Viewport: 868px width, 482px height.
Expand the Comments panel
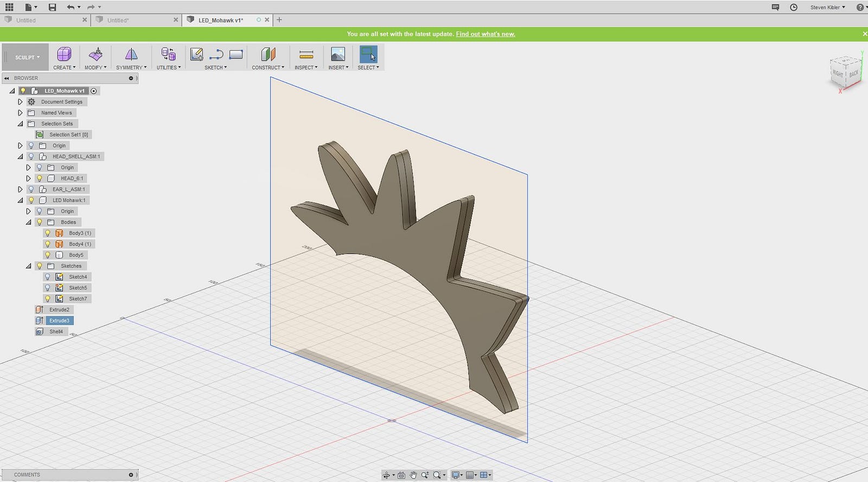131,475
